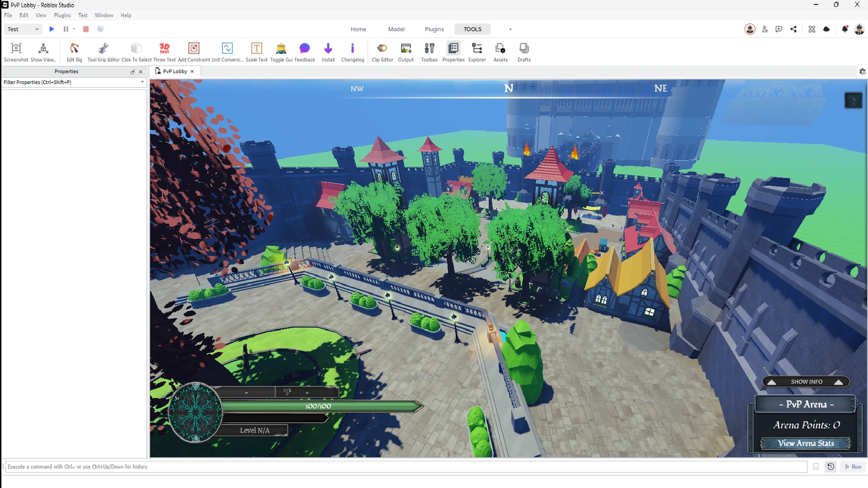This screenshot has height=488, width=868.
Task: Click the command bar input field
Action: [406, 467]
